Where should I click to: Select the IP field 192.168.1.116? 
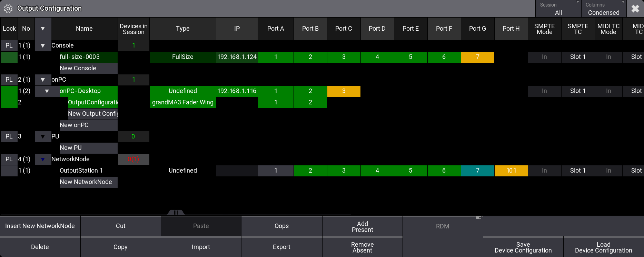click(x=237, y=91)
